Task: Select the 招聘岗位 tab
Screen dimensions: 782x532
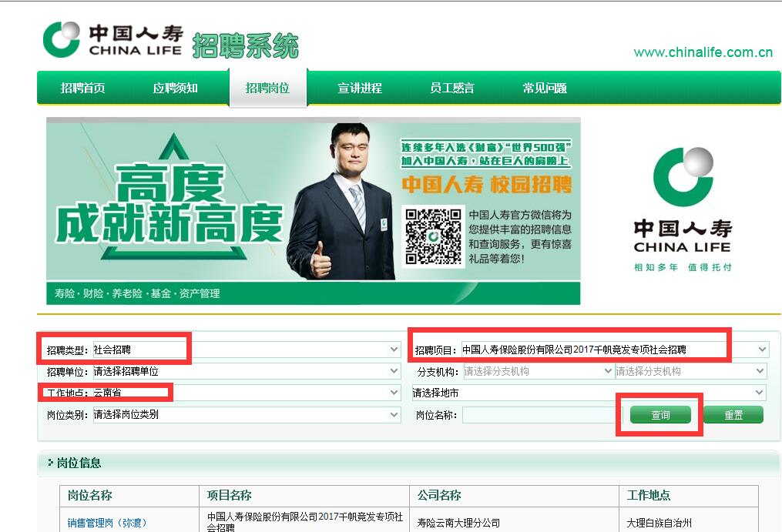Action: 267,88
